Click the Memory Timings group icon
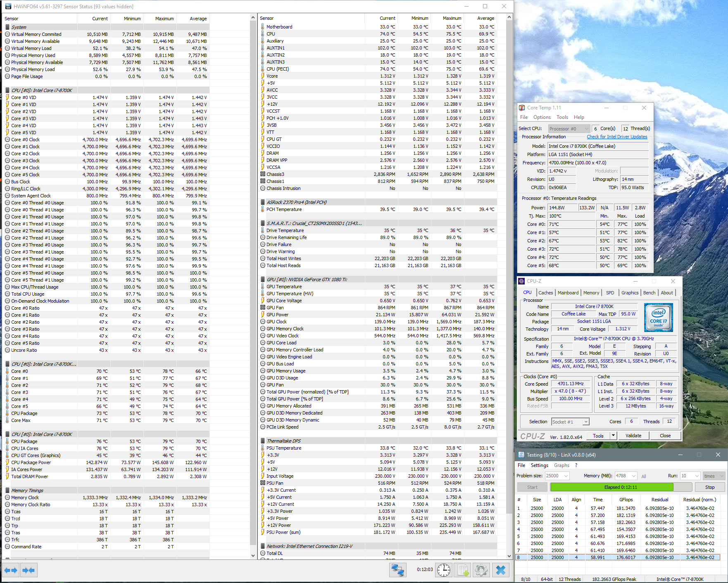This screenshot has width=728, height=583. click(x=7, y=491)
